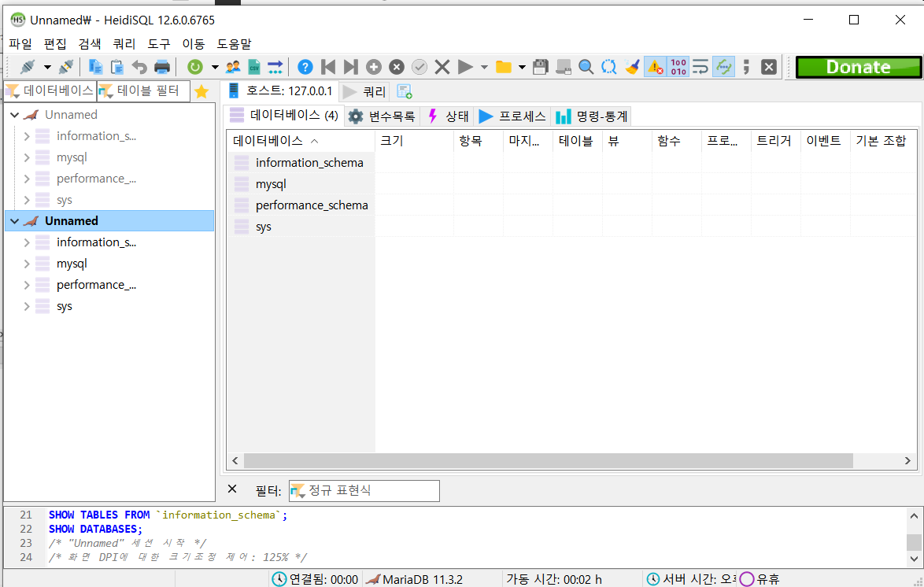Image resolution: width=924 pixels, height=587 pixels.
Task: Click the Post changes checkmark icon
Action: coord(419,67)
